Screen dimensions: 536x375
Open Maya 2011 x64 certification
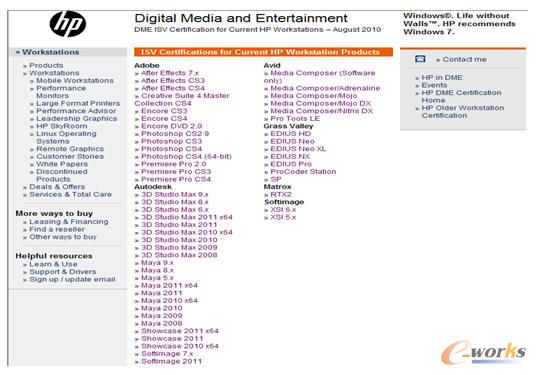169,285
